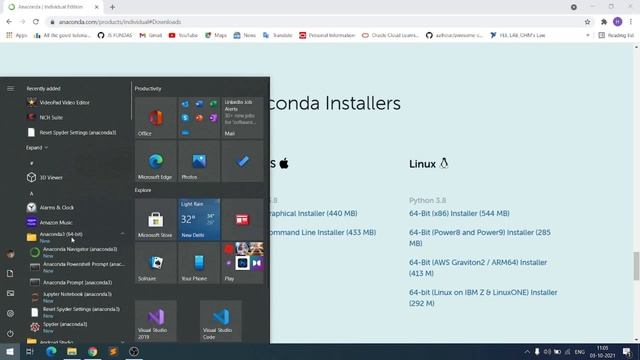Launch Visual Studio Code tile
Image resolution: width=640 pixels, height=360 pixels.
coord(221,321)
